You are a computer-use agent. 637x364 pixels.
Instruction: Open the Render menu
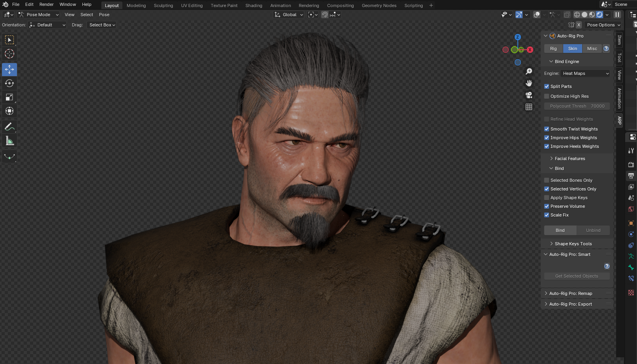pyautogui.click(x=46, y=4)
